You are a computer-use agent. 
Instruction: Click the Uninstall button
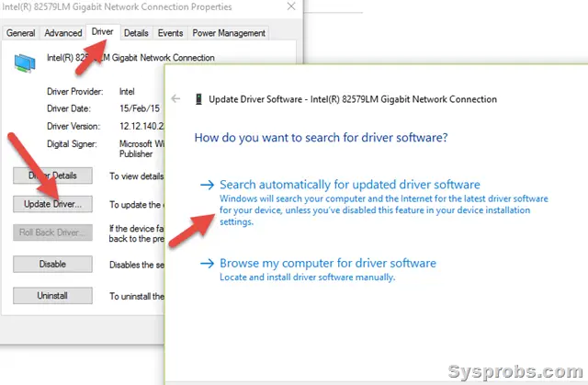click(x=52, y=295)
